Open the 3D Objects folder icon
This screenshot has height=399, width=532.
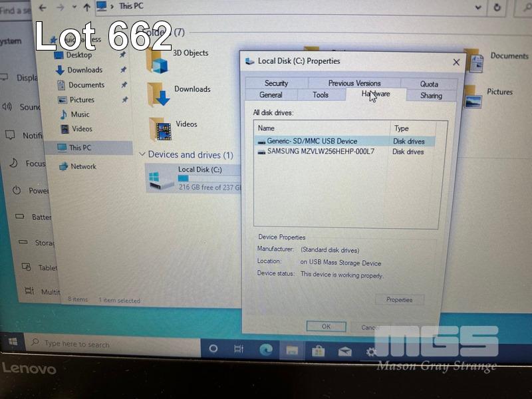(x=158, y=61)
